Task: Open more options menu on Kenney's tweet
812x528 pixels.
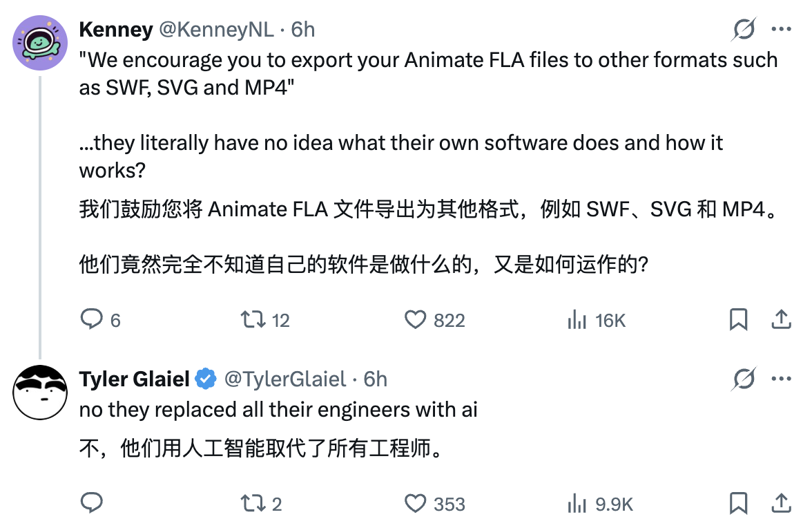Action: pos(781,29)
